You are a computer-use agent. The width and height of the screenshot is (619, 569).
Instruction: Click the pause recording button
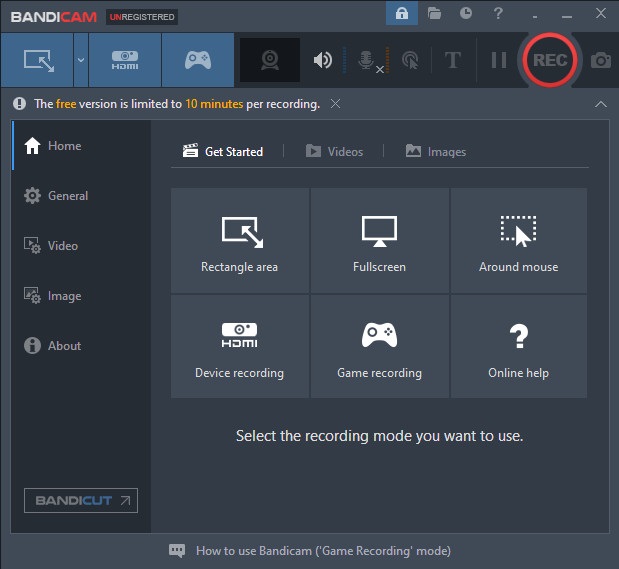(x=499, y=60)
